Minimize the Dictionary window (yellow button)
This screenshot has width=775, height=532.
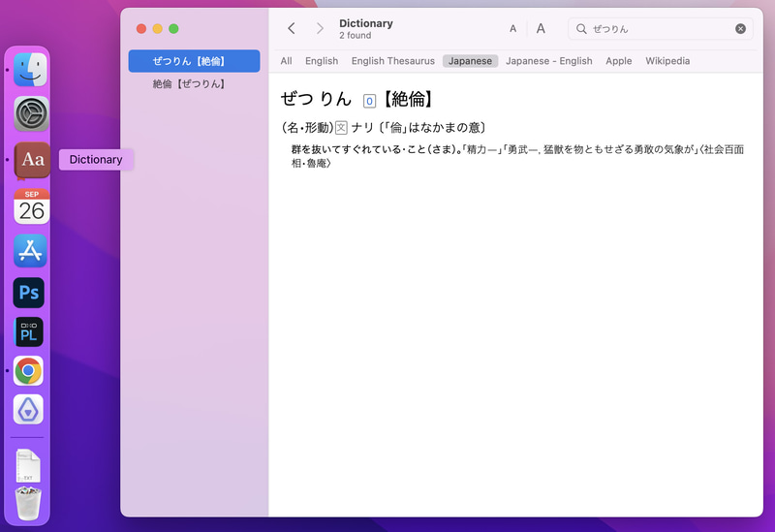pos(158,29)
